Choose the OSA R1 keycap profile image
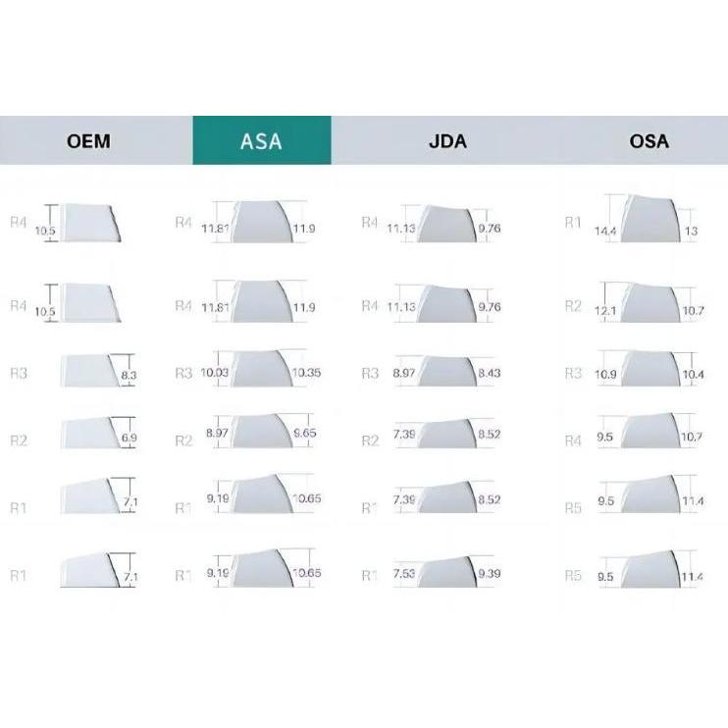 pos(646,219)
